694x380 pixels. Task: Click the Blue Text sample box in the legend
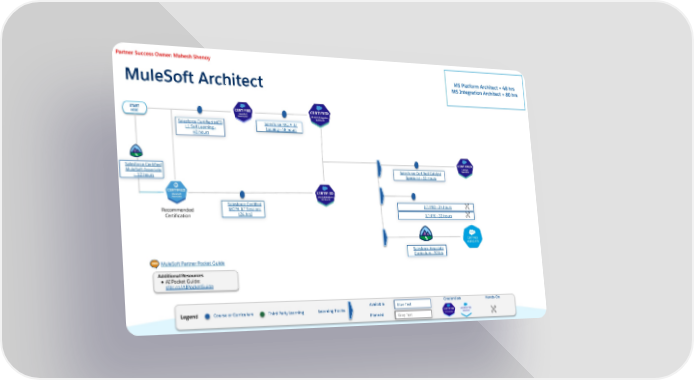[413, 303]
